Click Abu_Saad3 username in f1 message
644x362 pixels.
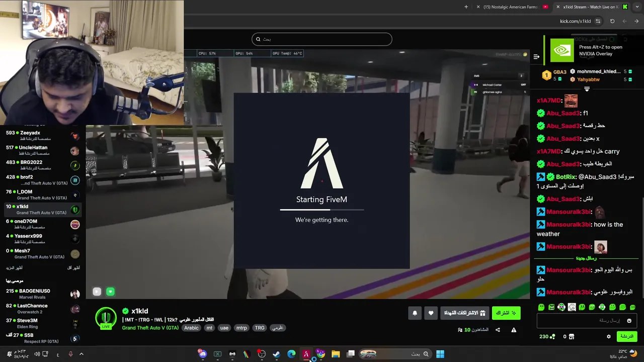coord(563,113)
